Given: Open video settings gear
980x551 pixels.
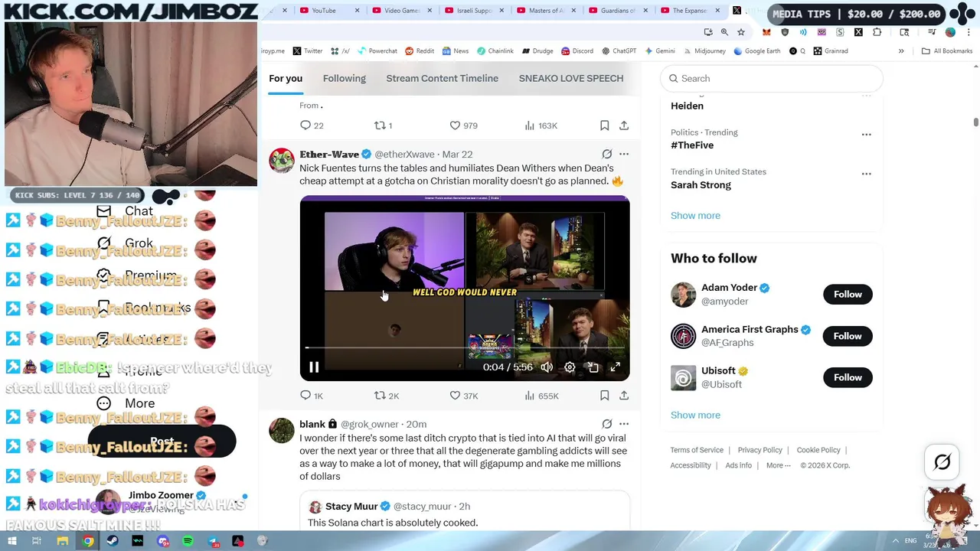Looking at the screenshot, I should click(570, 367).
